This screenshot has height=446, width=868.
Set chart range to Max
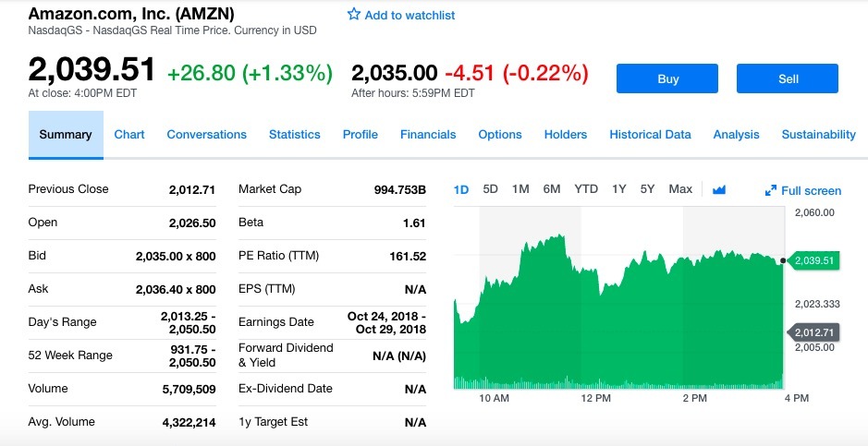[680, 189]
